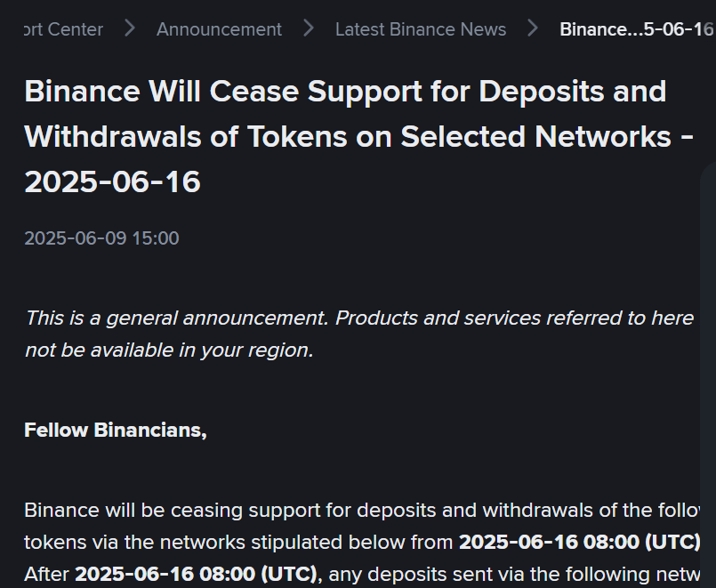Click the bold date following the word 'After'
The width and height of the screenshot is (716, 588).
[196, 575]
